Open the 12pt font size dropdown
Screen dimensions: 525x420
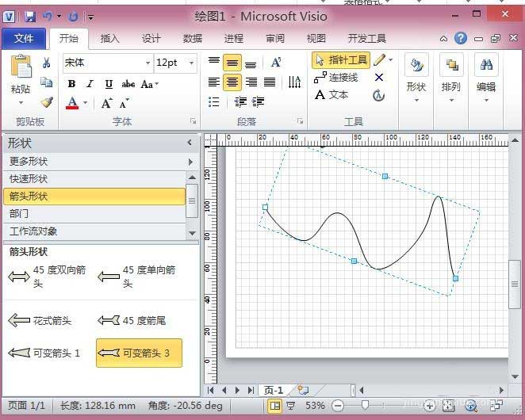191,63
